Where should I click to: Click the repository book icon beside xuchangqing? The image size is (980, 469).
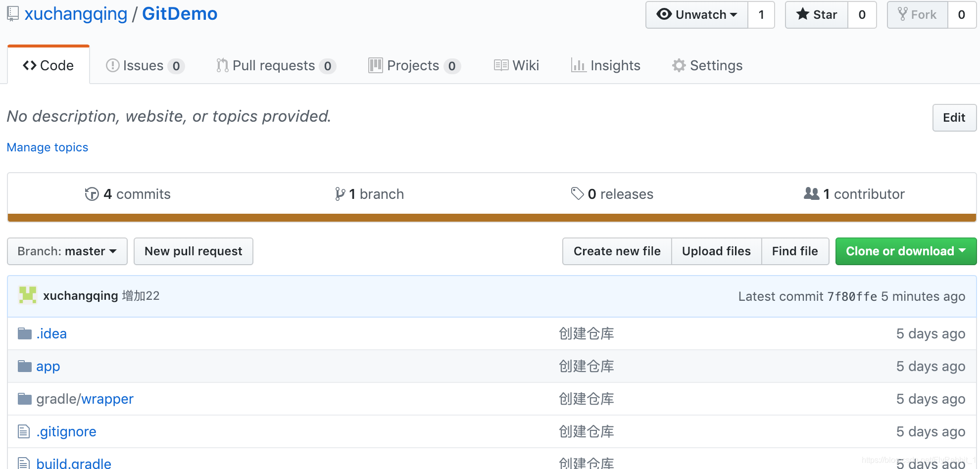coord(13,14)
